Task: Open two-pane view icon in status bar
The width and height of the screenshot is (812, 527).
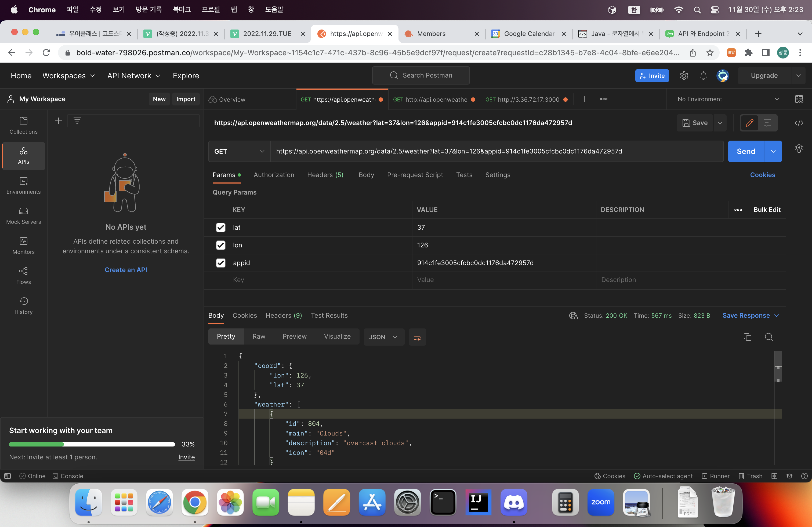Action: tap(774, 476)
